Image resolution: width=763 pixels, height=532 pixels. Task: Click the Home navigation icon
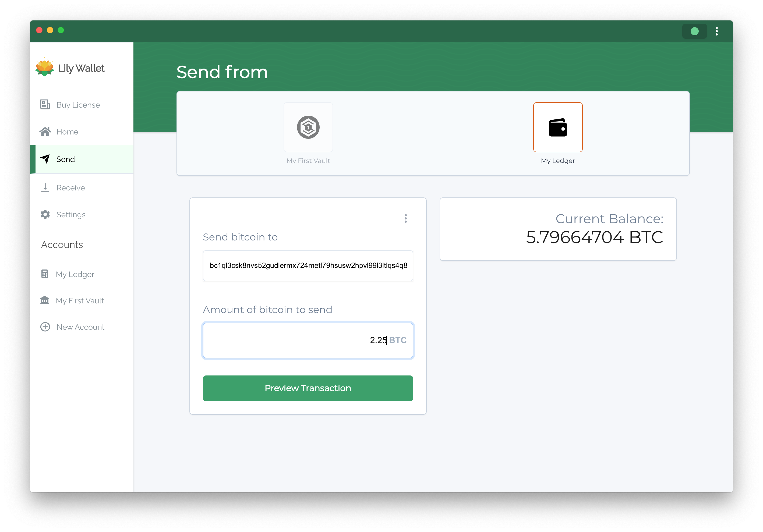45,132
